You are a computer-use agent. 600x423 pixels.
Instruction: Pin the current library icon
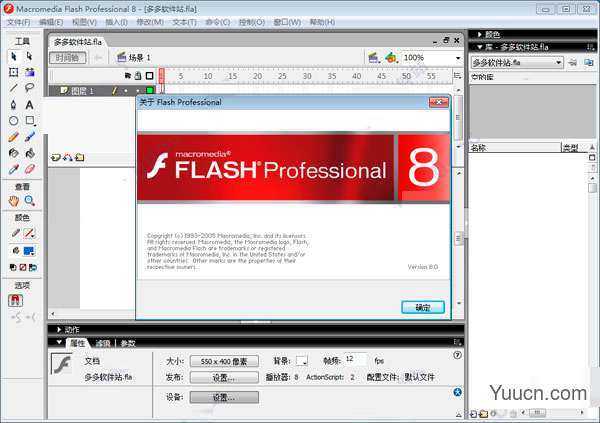point(572,62)
